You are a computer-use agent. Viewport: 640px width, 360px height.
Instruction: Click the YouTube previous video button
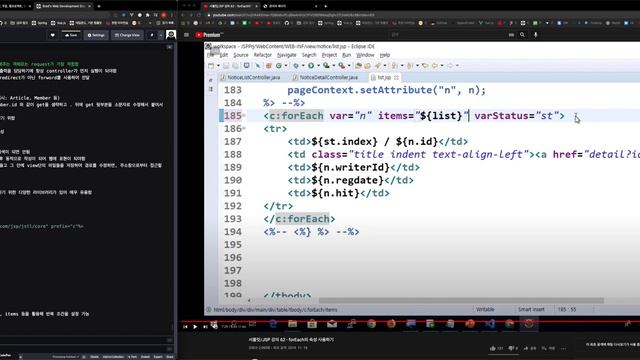[185, 327]
